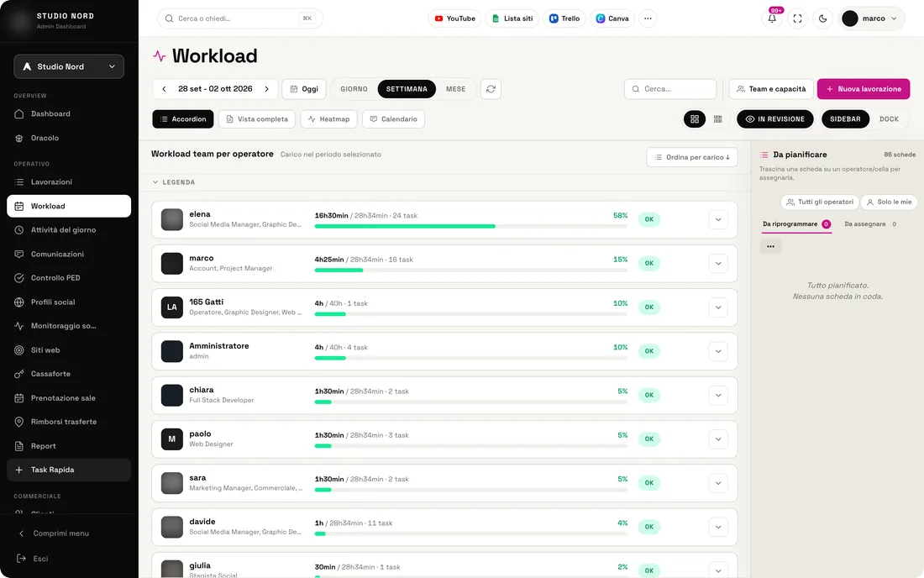Collapse the LEGENDA section
Screen dimensions: 924x578
(x=174, y=182)
